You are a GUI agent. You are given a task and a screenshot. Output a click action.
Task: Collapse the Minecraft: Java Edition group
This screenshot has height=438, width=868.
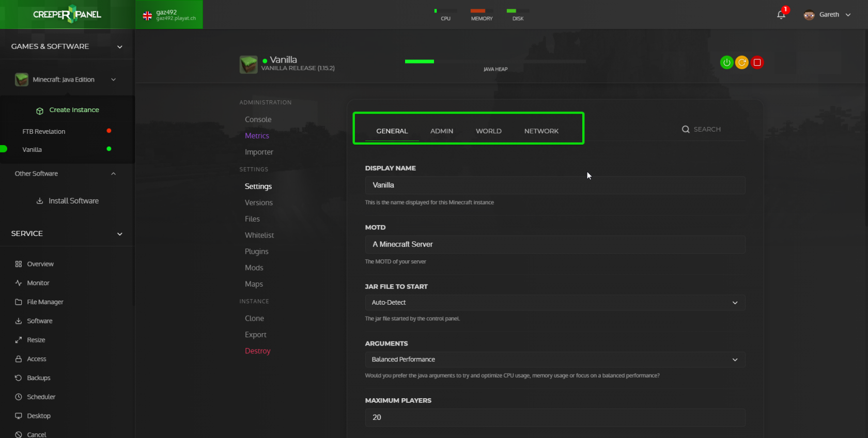(x=113, y=80)
